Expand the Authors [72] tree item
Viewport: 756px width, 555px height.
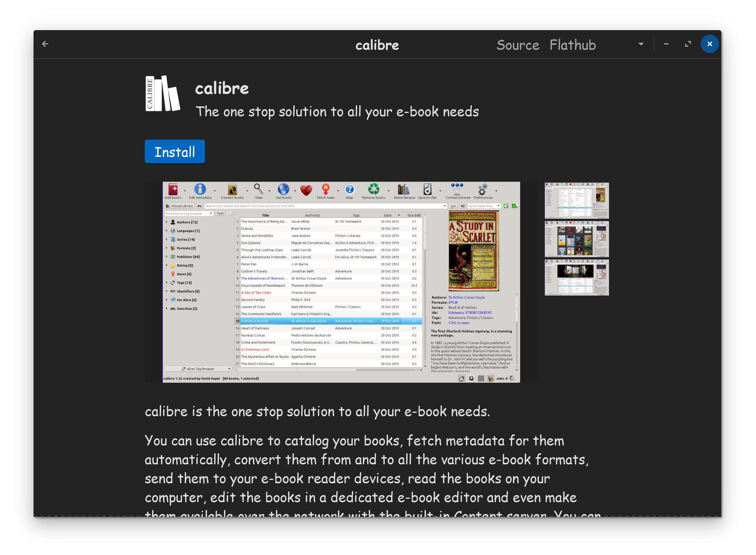pyautogui.click(x=167, y=222)
